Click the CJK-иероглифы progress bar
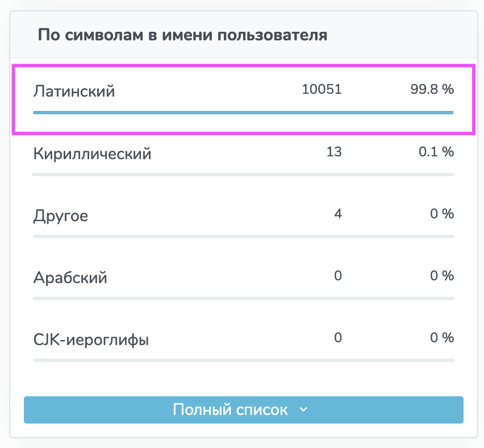Viewport: 484px width, 448px height. [243, 360]
